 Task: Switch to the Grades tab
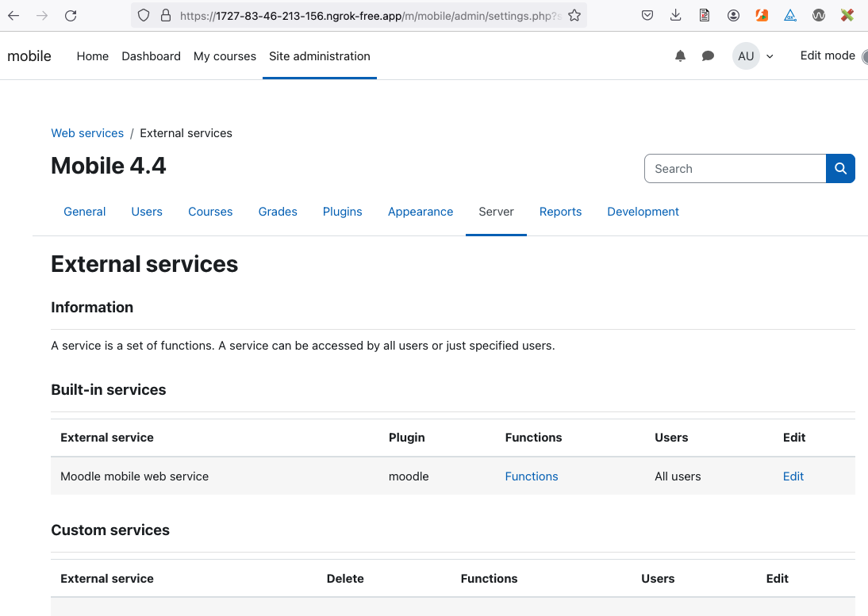tap(278, 212)
